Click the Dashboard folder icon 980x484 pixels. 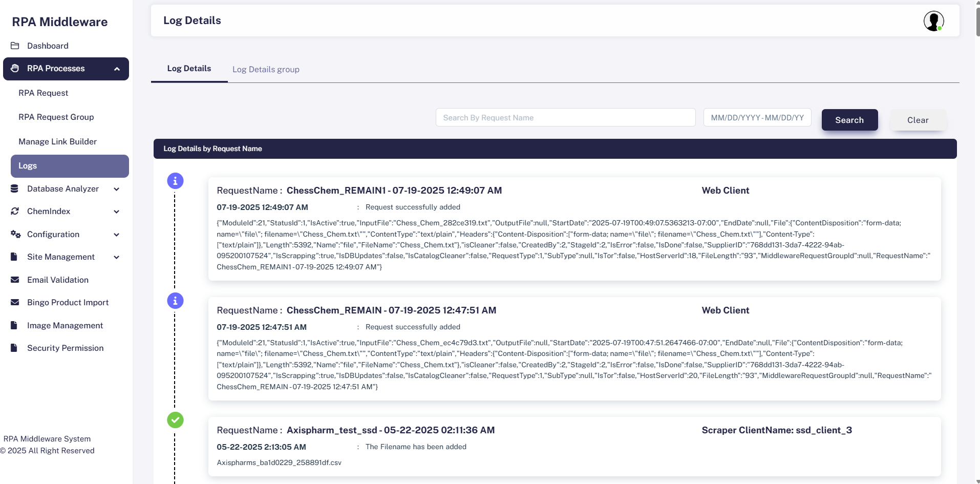[15, 46]
